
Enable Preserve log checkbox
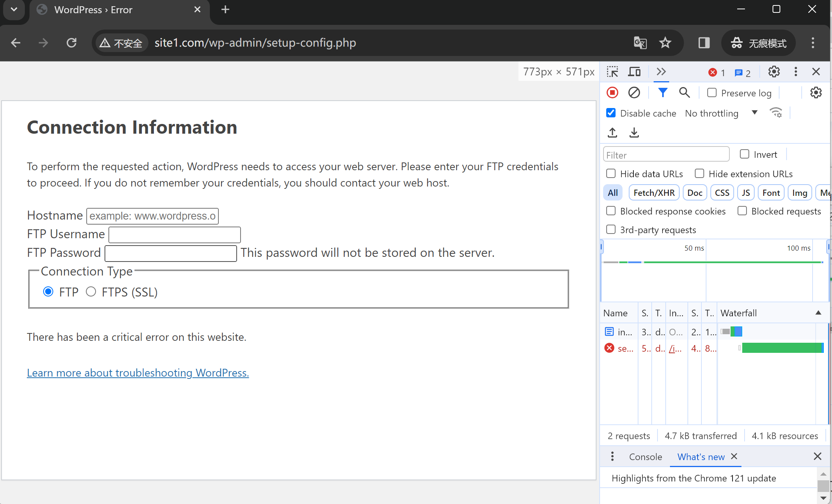click(712, 93)
